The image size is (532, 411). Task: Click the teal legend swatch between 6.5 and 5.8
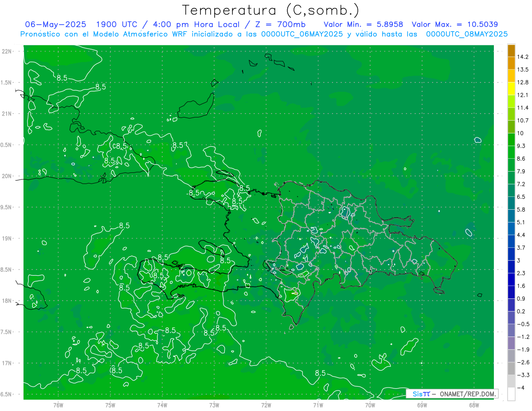point(511,203)
